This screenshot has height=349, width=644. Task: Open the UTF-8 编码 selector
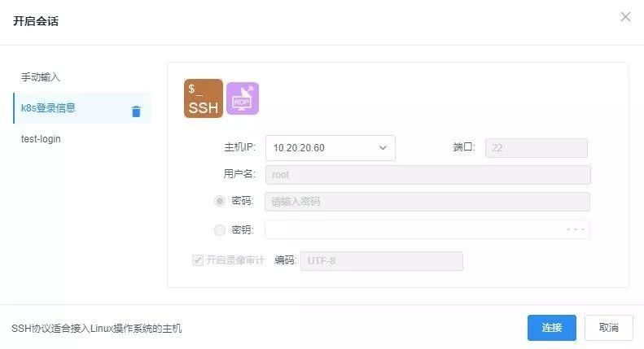(381, 260)
